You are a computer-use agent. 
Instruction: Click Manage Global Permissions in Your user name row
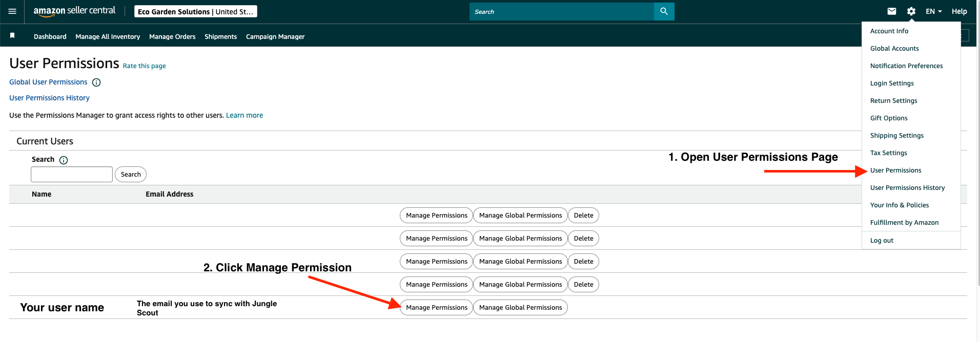point(520,308)
